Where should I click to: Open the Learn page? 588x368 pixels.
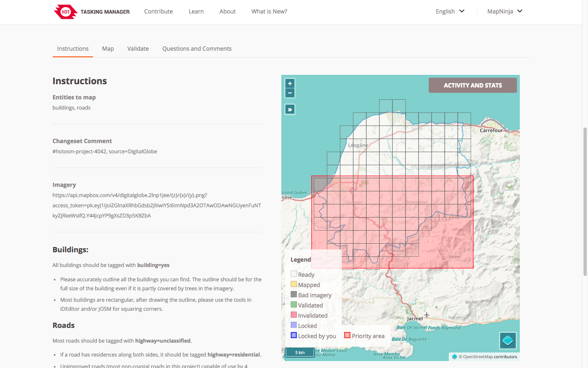196,11
